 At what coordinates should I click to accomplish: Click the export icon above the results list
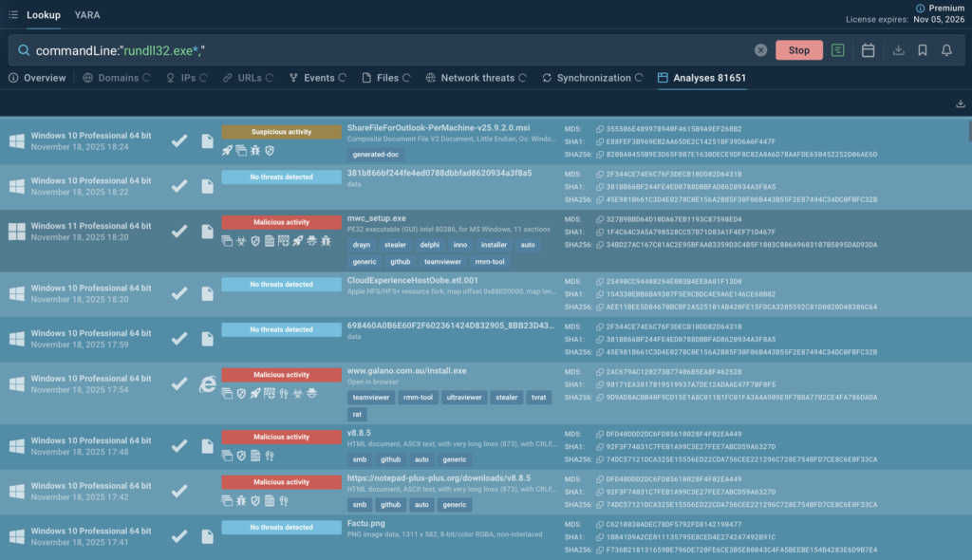pos(959,103)
